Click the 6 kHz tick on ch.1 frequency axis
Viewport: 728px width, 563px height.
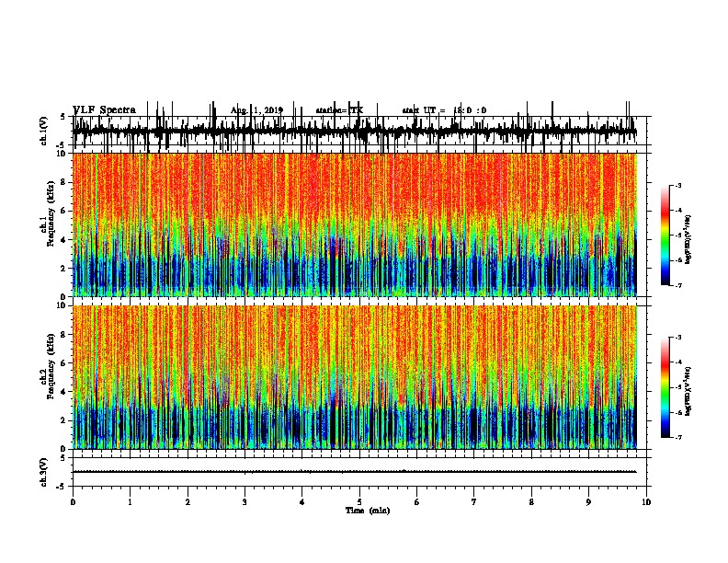pyautogui.click(x=64, y=212)
